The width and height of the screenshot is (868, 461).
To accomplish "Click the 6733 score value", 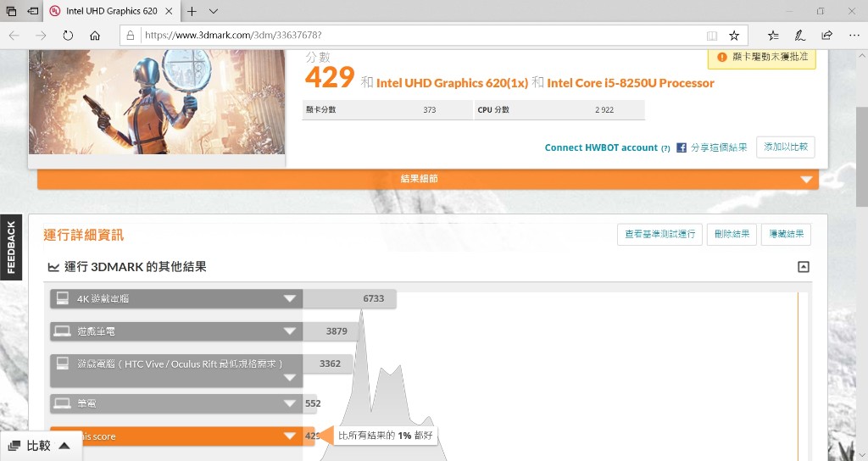I will [374, 299].
